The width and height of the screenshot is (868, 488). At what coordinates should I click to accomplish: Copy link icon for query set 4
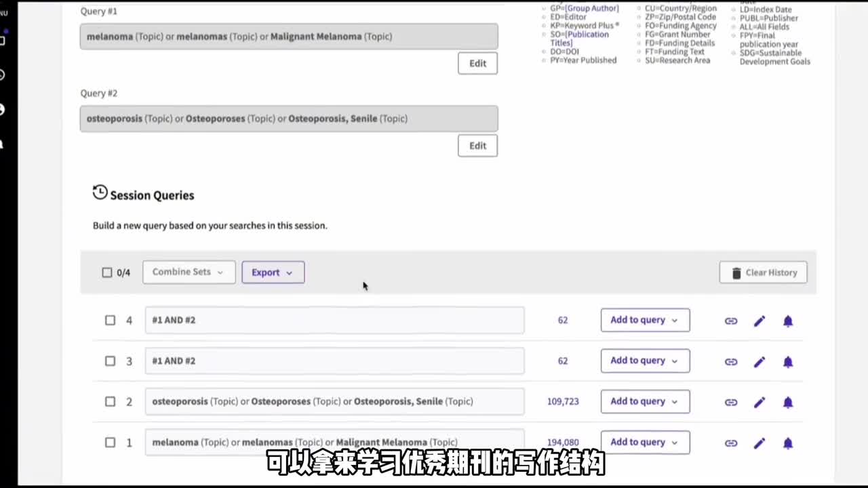(x=730, y=321)
